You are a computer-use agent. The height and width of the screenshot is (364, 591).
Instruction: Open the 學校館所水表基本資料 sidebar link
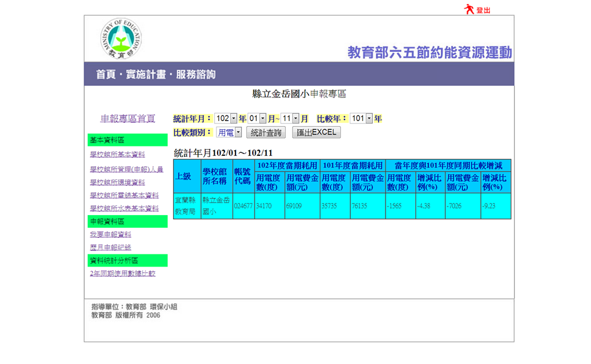coord(124,208)
